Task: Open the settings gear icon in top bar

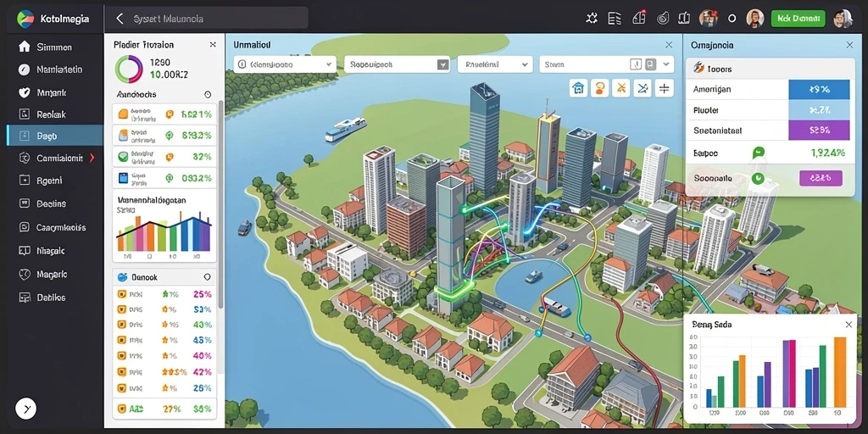Action: [592, 19]
